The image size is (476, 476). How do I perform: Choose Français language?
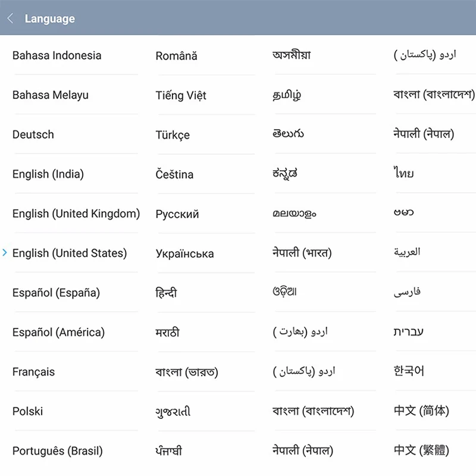click(x=33, y=372)
